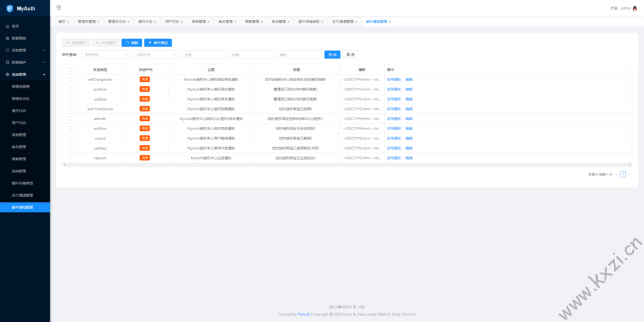Open the 发送类型 filter dropdown
The image size is (644, 322).
point(106,55)
